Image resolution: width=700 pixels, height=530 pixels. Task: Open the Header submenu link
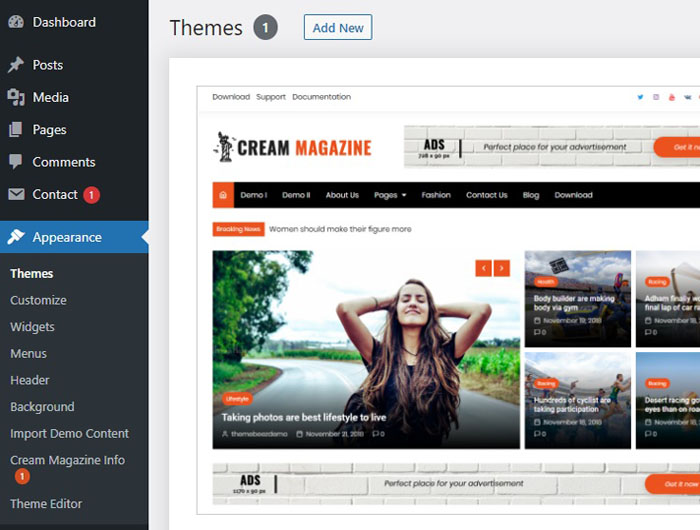[30, 380]
